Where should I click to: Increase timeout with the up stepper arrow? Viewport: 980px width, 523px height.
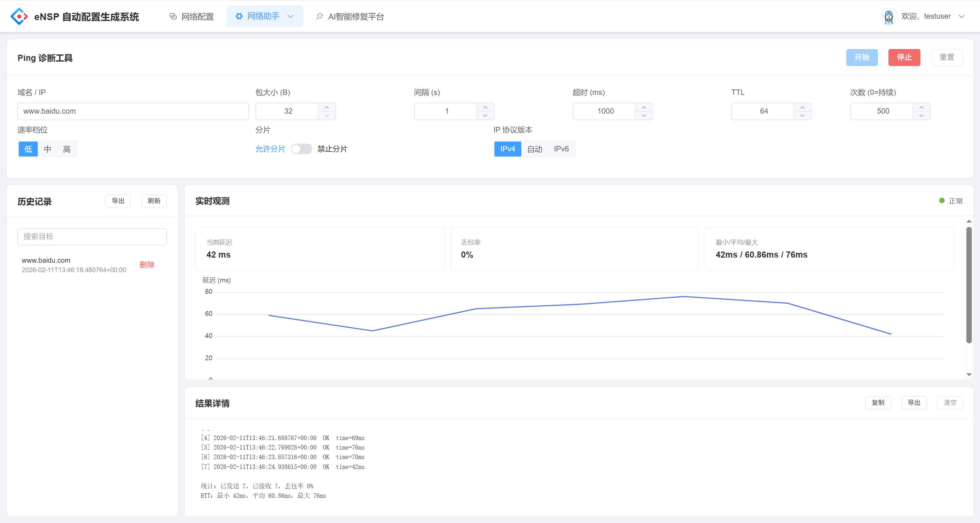point(644,107)
